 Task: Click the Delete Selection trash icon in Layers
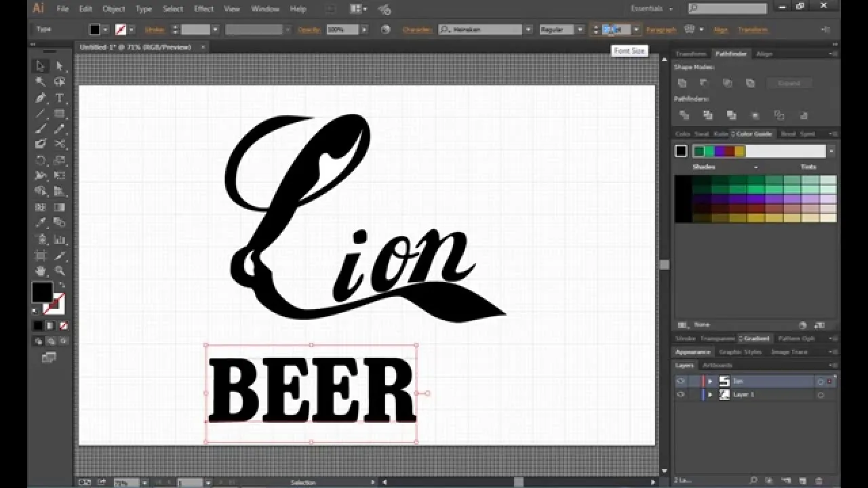coord(818,480)
